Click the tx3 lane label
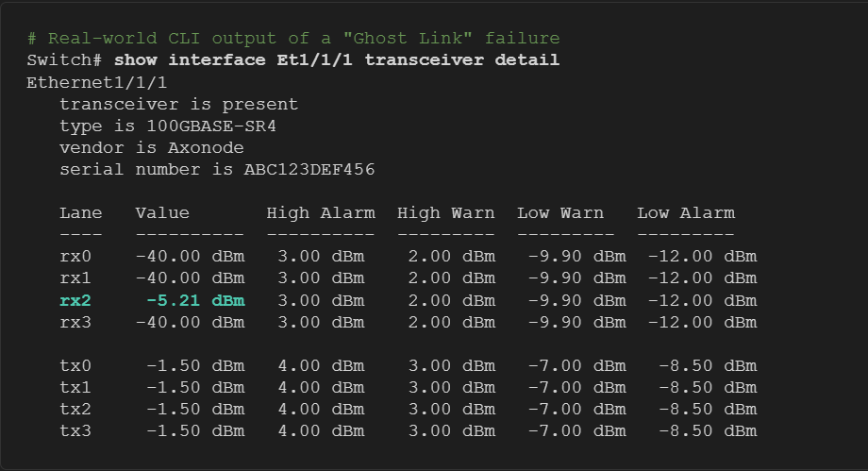This screenshot has height=471, width=868. coord(75,430)
